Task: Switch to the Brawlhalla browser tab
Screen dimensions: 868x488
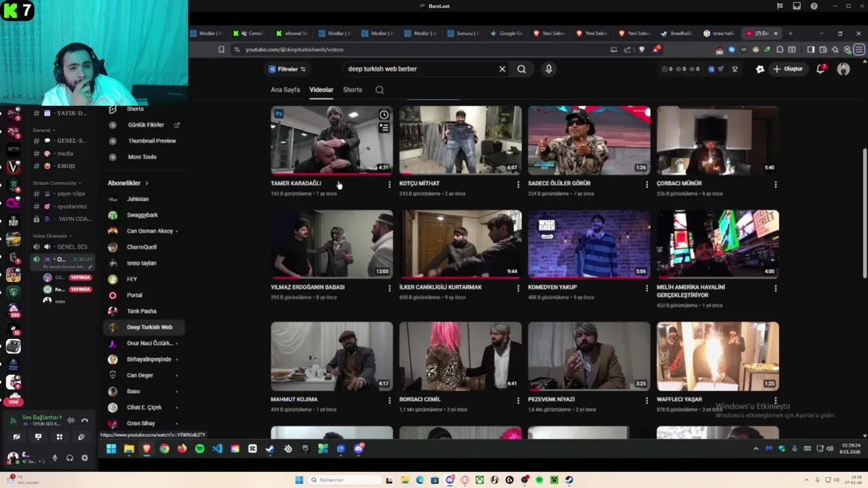Action: coord(677,33)
